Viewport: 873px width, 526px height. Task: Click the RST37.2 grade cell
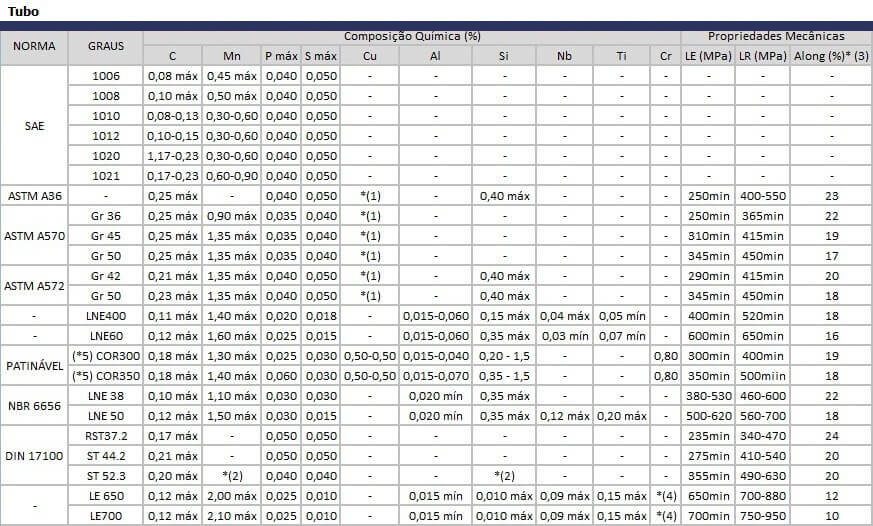[105, 436]
